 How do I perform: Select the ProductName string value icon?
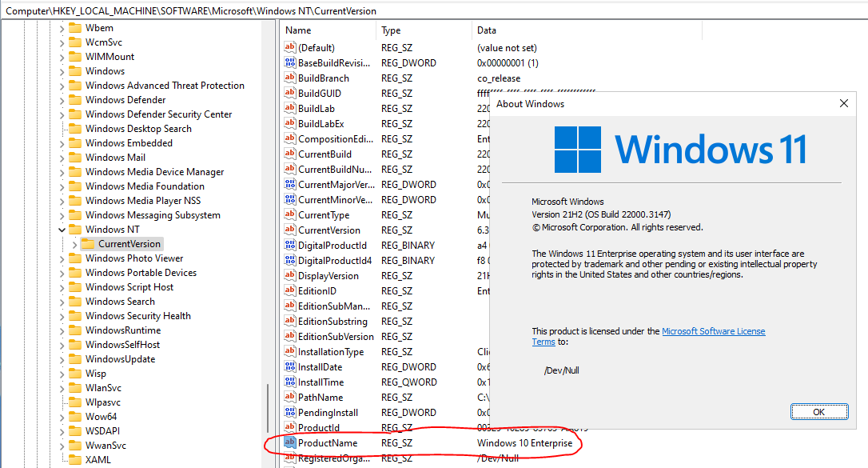290,442
